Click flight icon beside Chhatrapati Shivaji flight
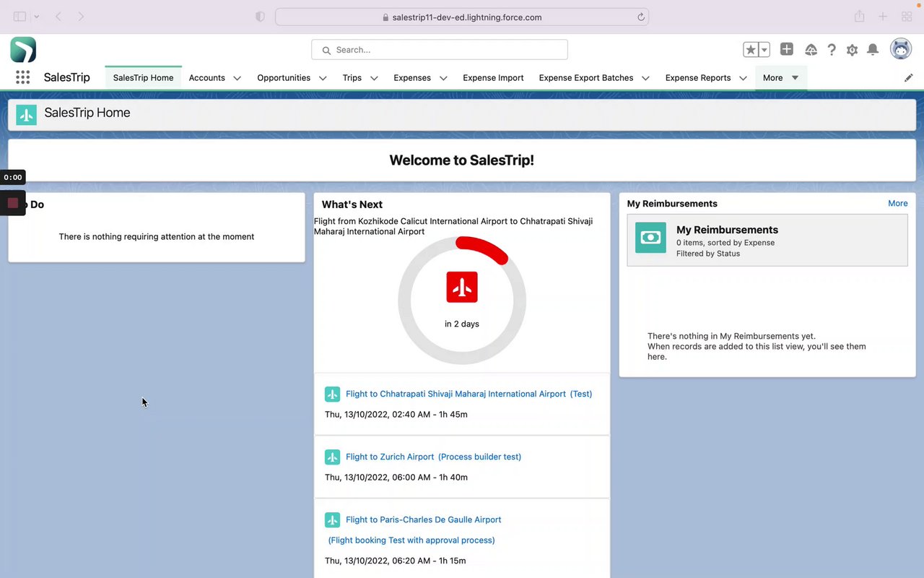The height and width of the screenshot is (578, 924). (332, 394)
